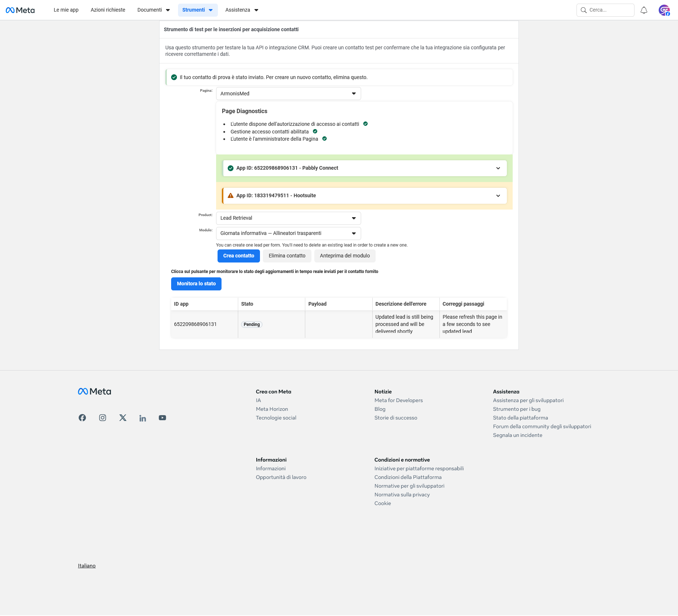678x616 pixels.
Task: Open Segnala un incidente link
Action: pyautogui.click(x=518, y=435)
